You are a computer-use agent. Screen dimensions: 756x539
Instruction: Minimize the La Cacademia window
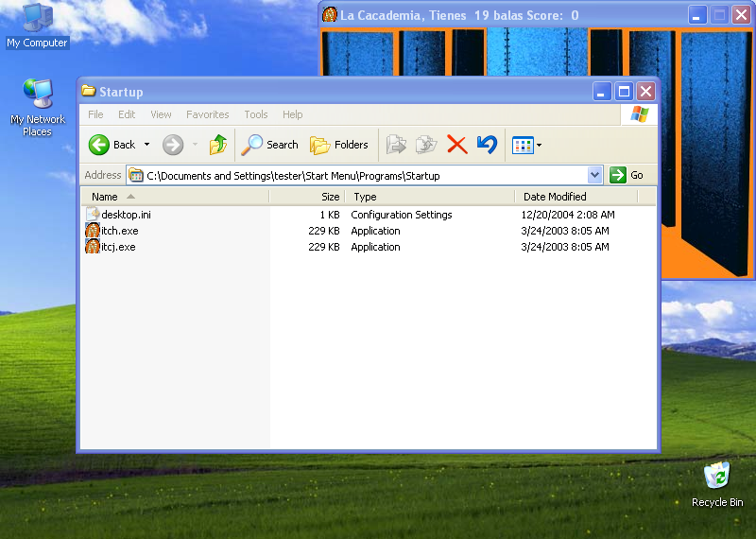pyautogui.click(x=696, y=15)
